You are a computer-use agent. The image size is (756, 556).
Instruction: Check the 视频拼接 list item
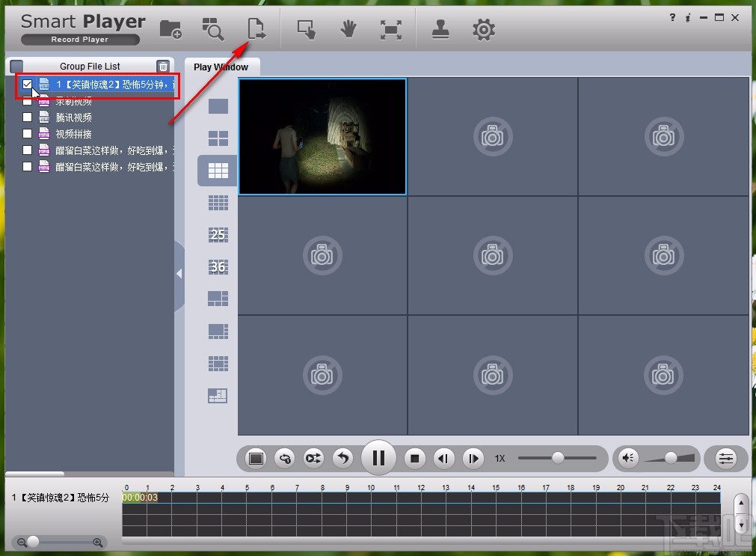[27, 133]
